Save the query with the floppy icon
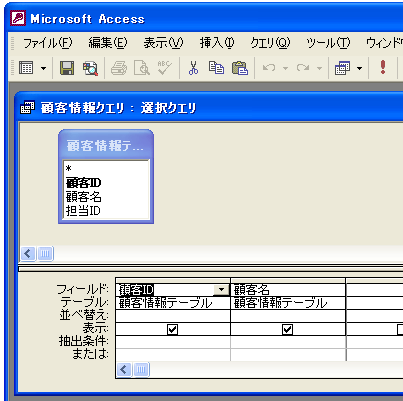 click(67, 68)
